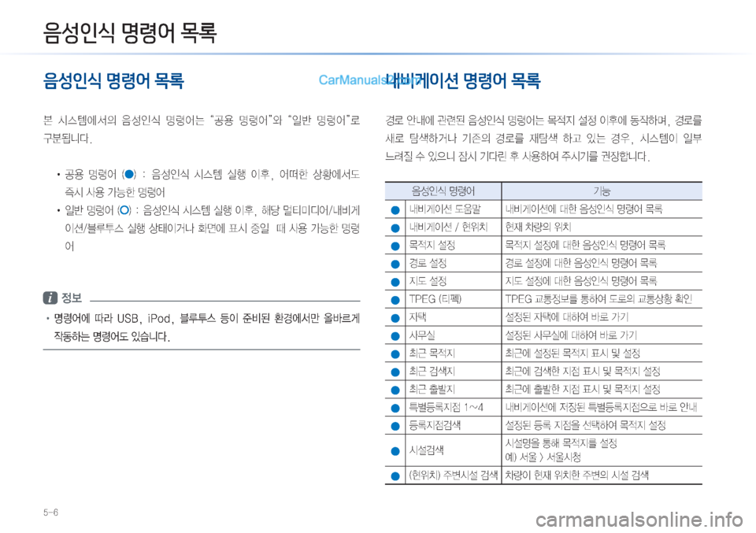Click the blue dot beside 경로 설정
756x533 pixels.
pyautogui.click(x=395, y=264)
